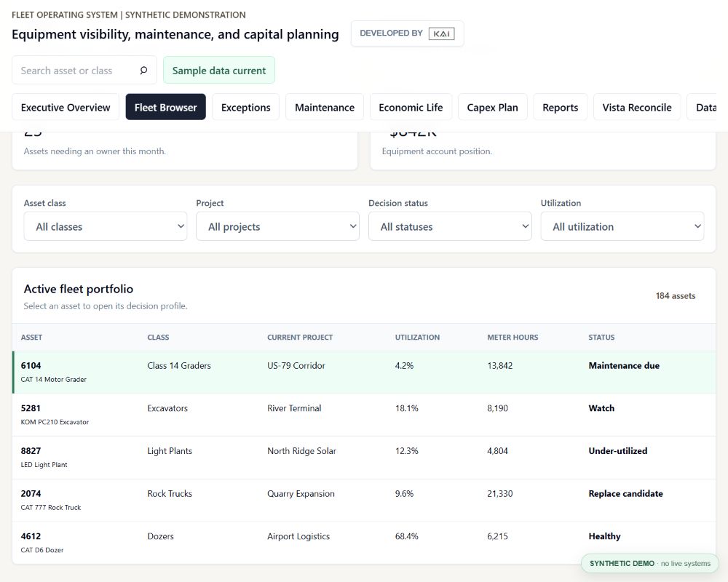
Task: Click the Synthetic Demo no live systems badge
Action: (650, 563)
